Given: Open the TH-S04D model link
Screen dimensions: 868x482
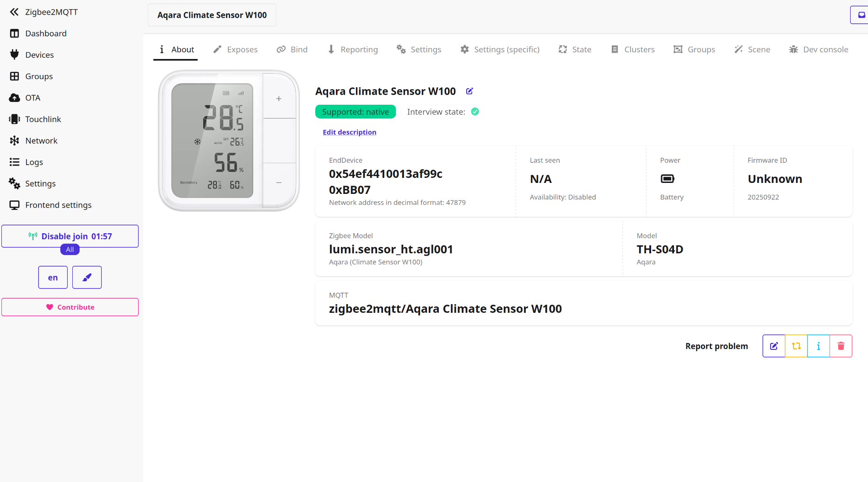Looking at the screenshot, I should pos(660,249).
